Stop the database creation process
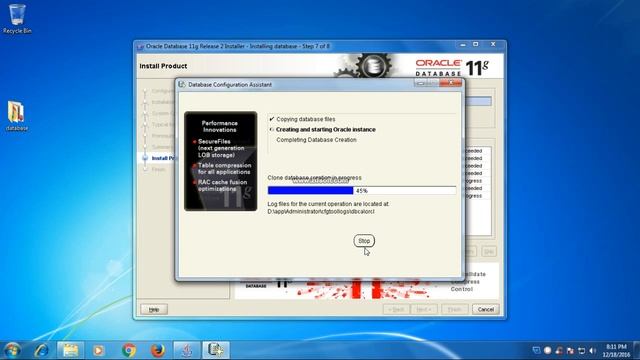 tap(364, 241)
